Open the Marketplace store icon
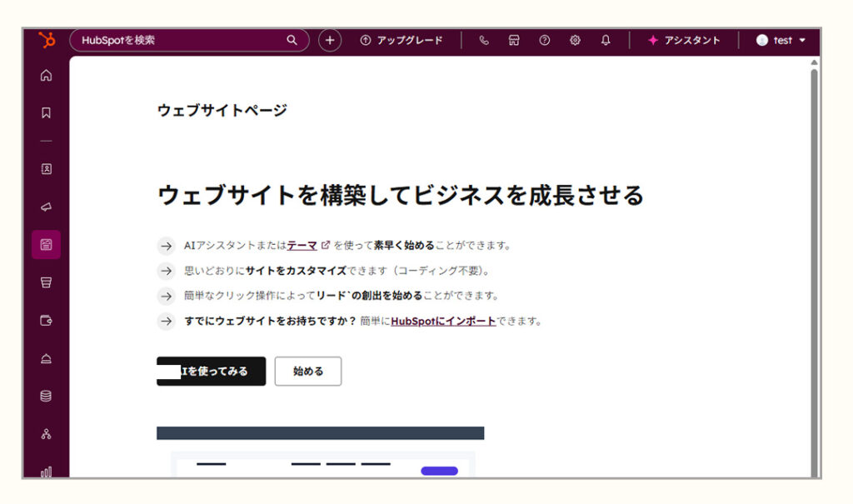The image size is (853, 504). tap(514, 40)
